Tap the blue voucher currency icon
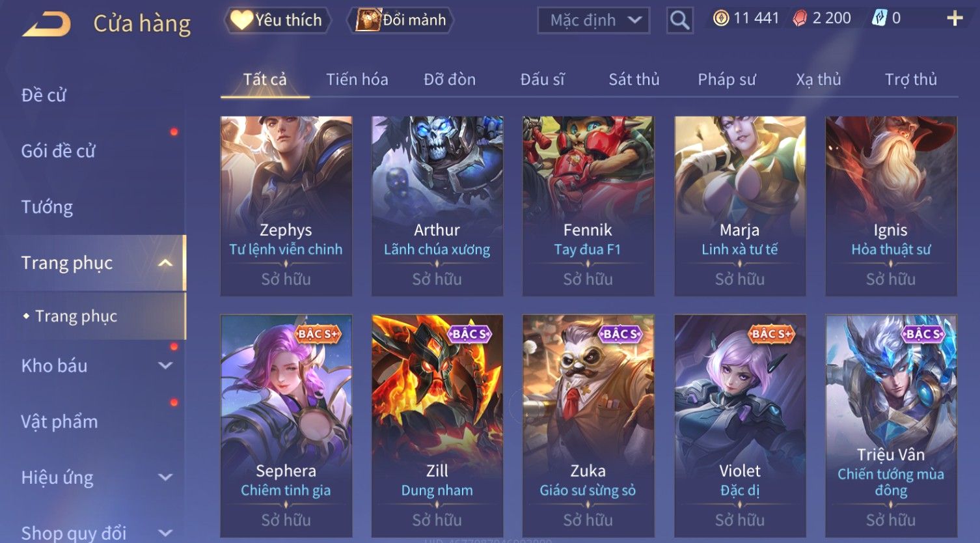 coord(879,18)
